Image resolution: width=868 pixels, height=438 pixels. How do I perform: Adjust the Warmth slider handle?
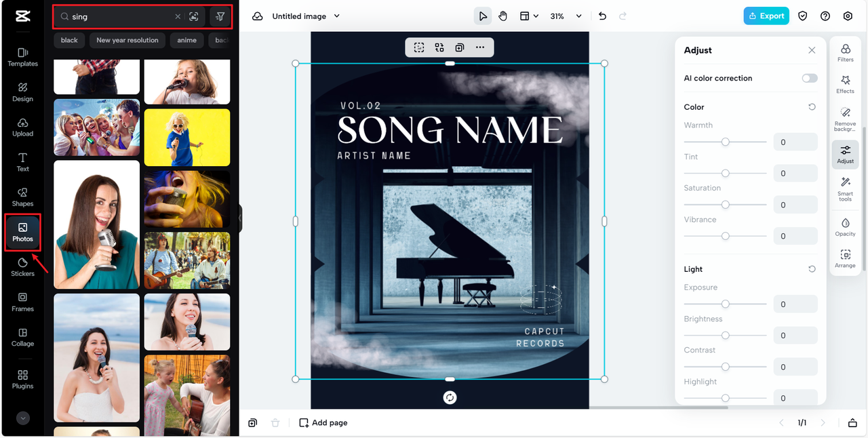pos(726,142)
